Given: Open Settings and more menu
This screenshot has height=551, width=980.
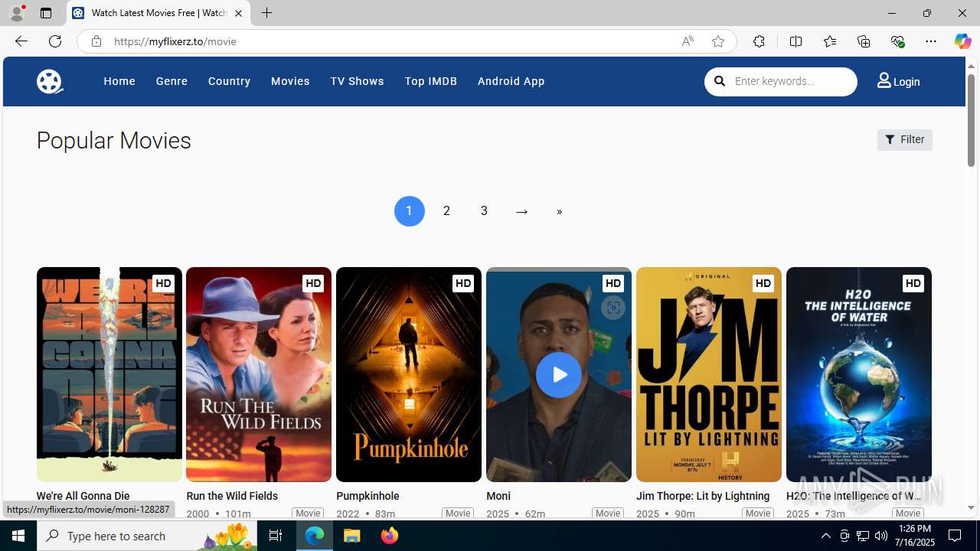Looking at the screenshot, I should (x=931, y=41).
